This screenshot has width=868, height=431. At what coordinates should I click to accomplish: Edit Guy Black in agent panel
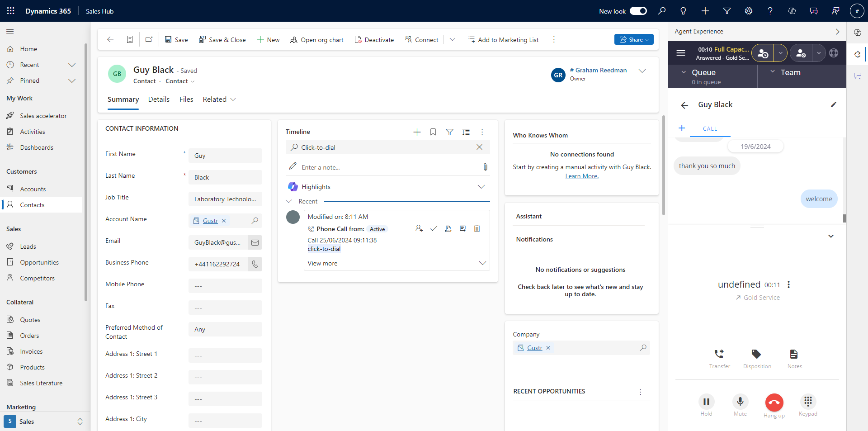tap(834, 104)
